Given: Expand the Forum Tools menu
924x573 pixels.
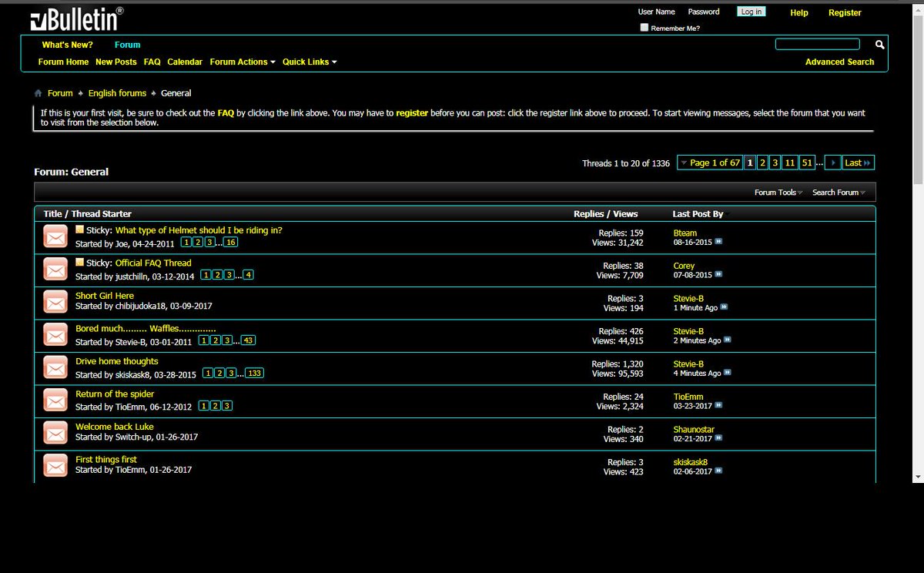Looking at the screenshot, I should (x=778, y=193).
